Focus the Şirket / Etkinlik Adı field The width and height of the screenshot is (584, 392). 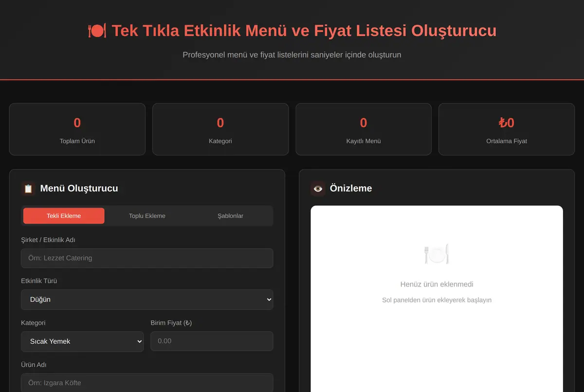(147, 258)
